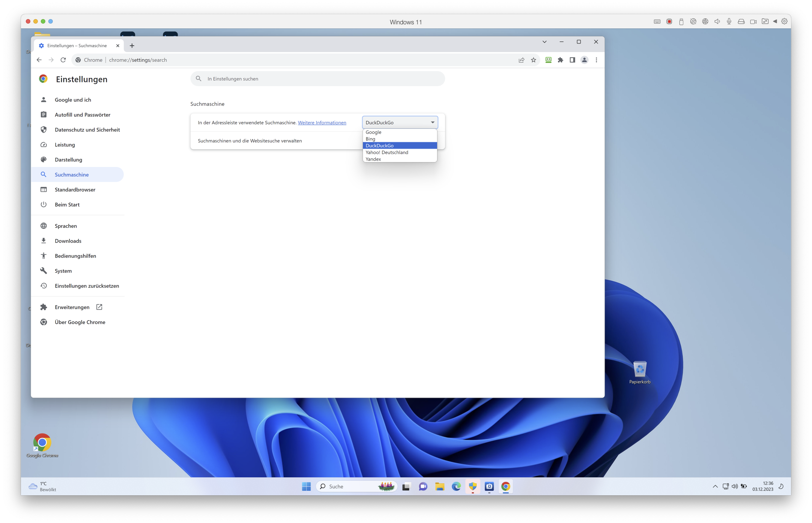The image size is (812, 523).
Task: Click the browser forward arrow
Action: 51,60
